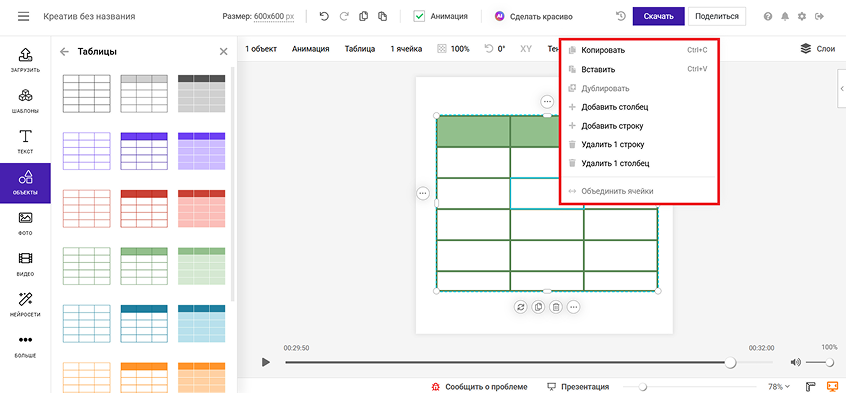Choose Копировать in context menu

click(639, 51)
